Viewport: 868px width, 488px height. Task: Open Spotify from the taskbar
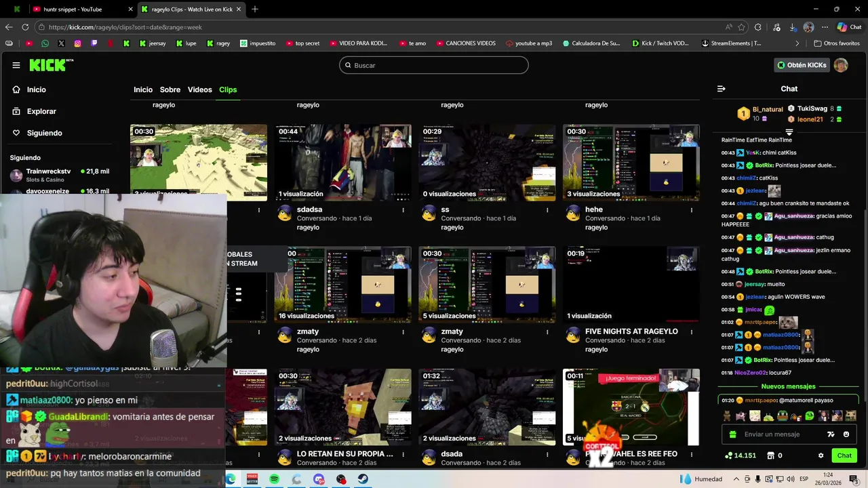pyautogui.click(x=274, y=479)
